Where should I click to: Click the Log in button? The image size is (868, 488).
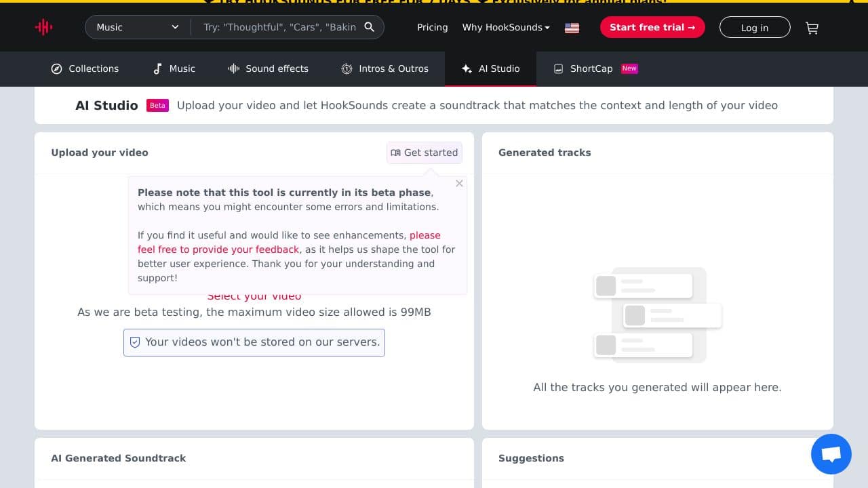pos(755,27)
